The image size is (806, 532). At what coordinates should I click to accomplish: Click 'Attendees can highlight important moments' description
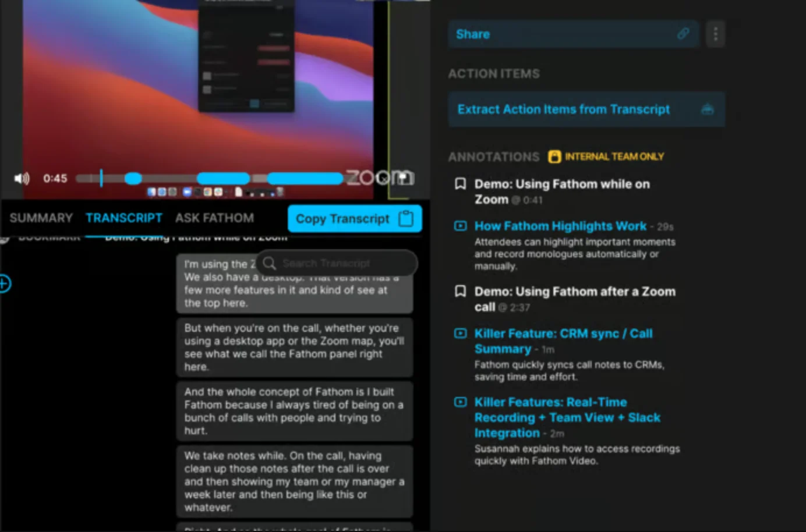[575, 254]
